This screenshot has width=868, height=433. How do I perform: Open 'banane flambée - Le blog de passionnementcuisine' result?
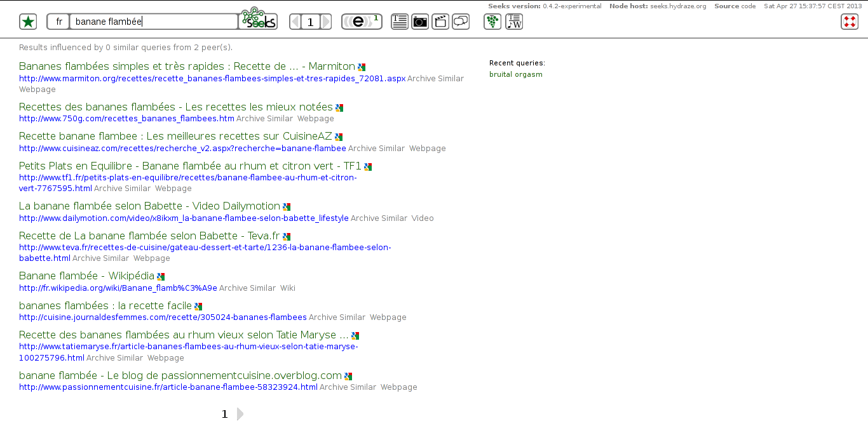pos(180,375)
